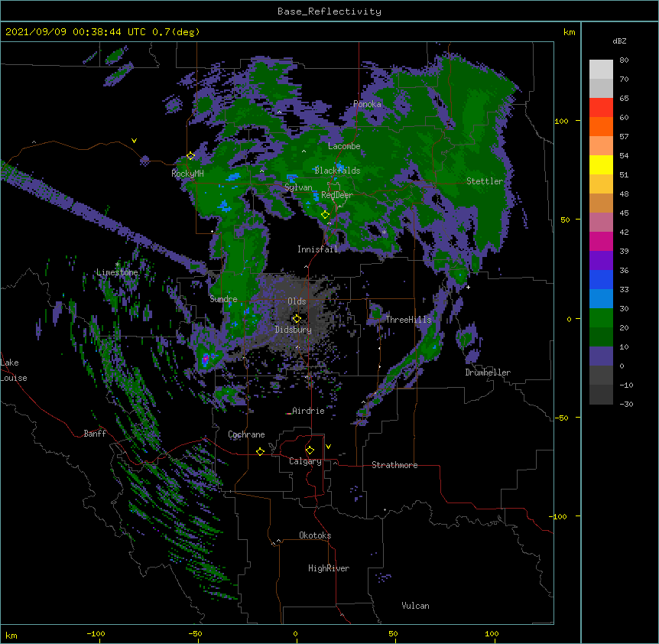Click the Ponoka city label

click(367, 104)
